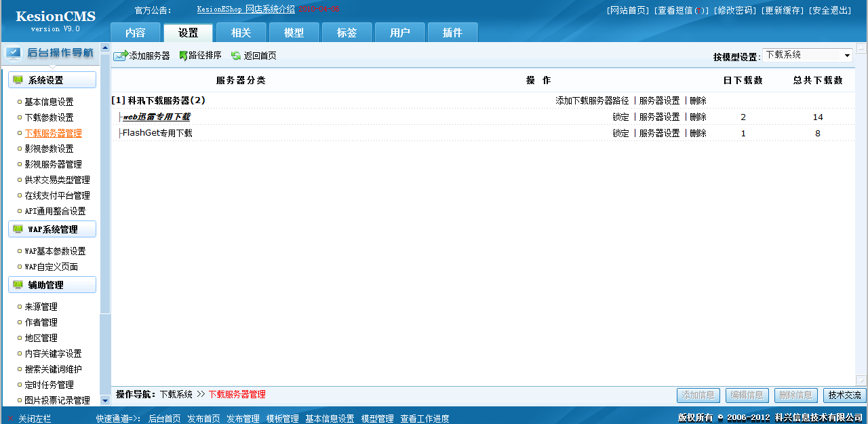
Task: Click the 技术交流 button
Action: pos(844,395)
